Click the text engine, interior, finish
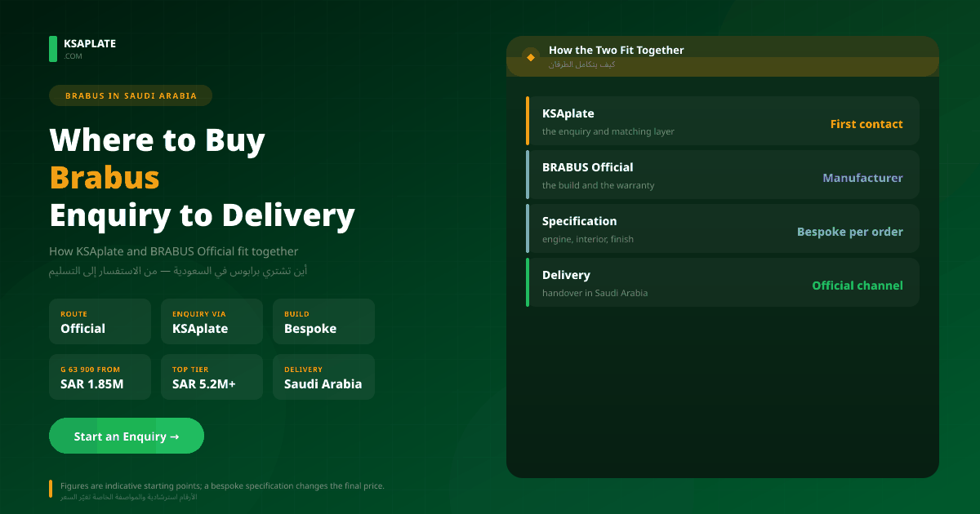The width and height of the screenshot is (980, 514). pos(588,239)
